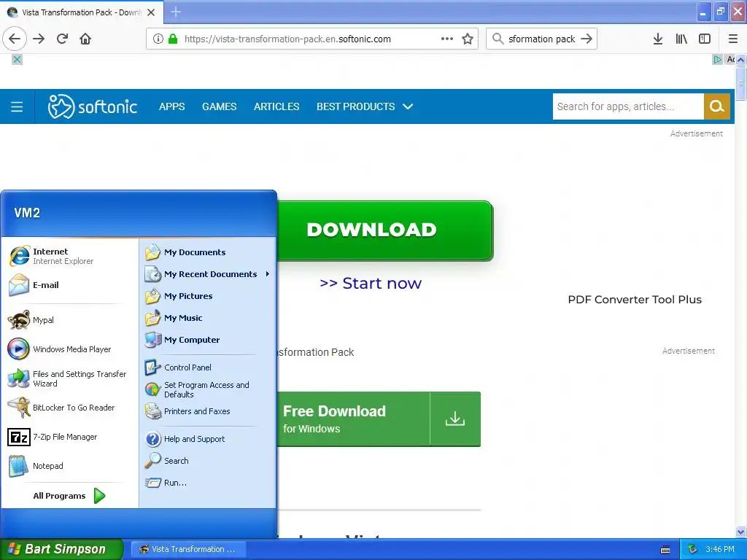Click the 3:46 PM system clock

click(720, 549)
